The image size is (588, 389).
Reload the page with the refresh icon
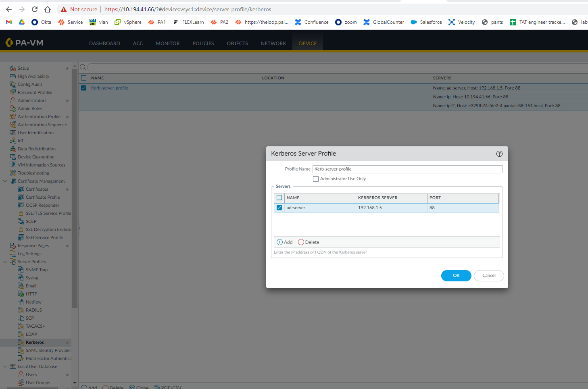pos(35,9)
